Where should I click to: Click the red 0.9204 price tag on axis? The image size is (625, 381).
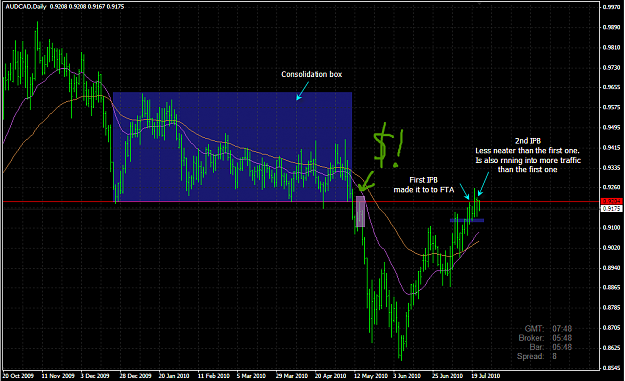[x=611, y=201]
